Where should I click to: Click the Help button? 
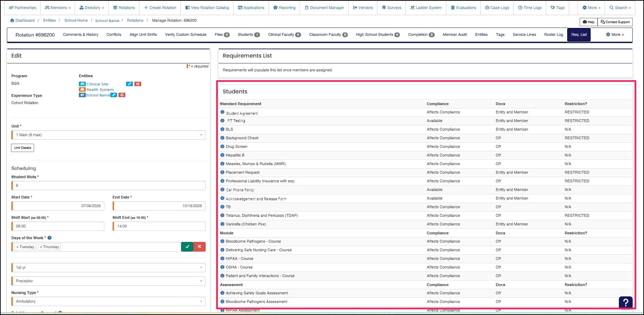(x=589, y=22)
